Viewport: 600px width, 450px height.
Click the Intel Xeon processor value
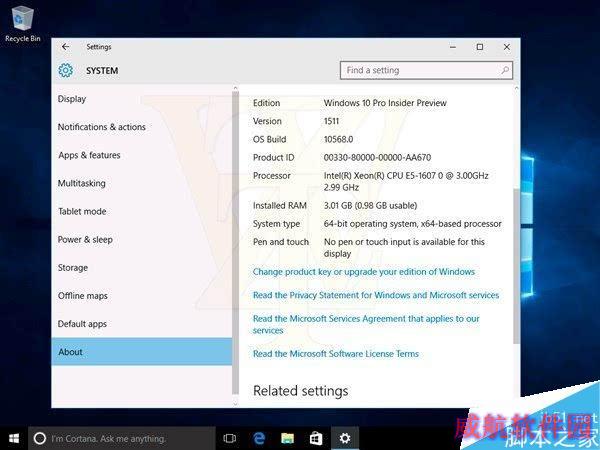pos(406,181)
